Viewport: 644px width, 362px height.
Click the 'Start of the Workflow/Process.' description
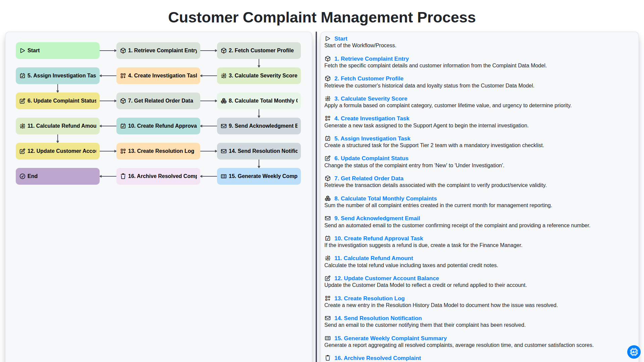(360, 46)
